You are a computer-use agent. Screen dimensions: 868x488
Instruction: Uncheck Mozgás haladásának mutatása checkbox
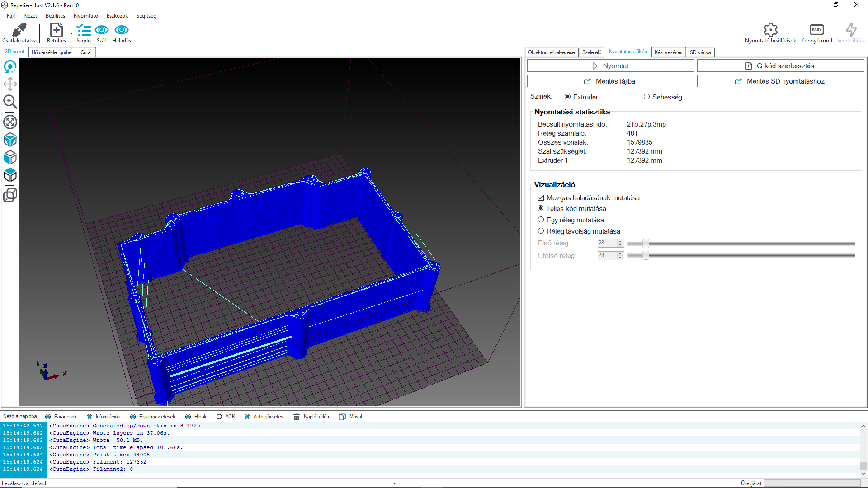[541, 198]
